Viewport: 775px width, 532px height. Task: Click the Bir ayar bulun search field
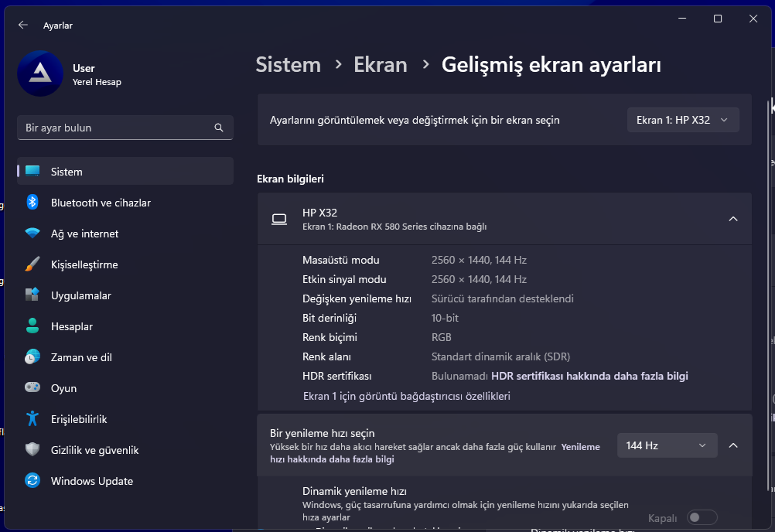pos(125,128)
